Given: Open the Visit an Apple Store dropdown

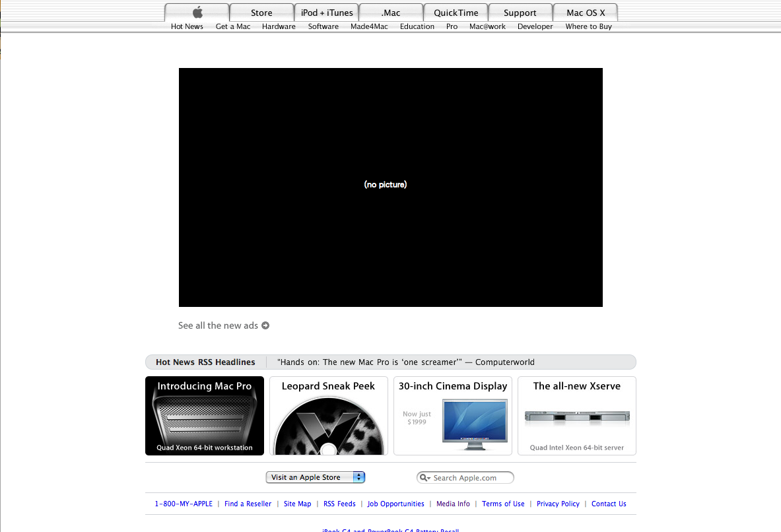Looking at the screenshot, I should (x=316, y=477).
